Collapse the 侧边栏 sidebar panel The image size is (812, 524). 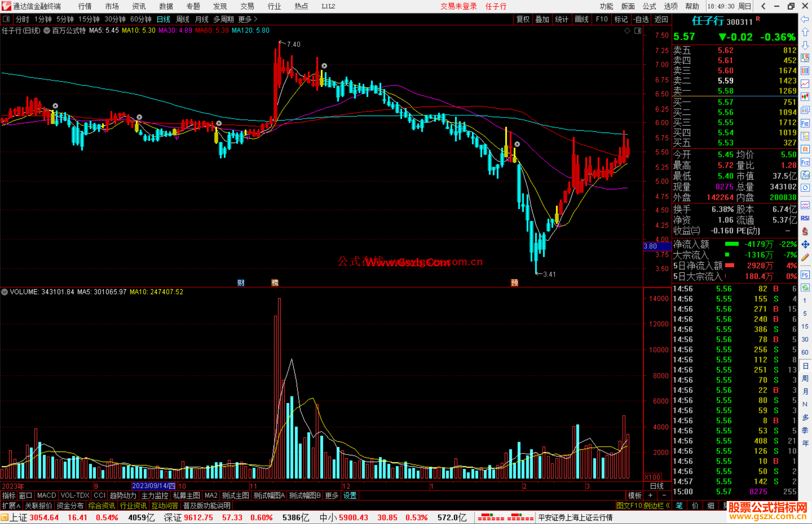656,506
